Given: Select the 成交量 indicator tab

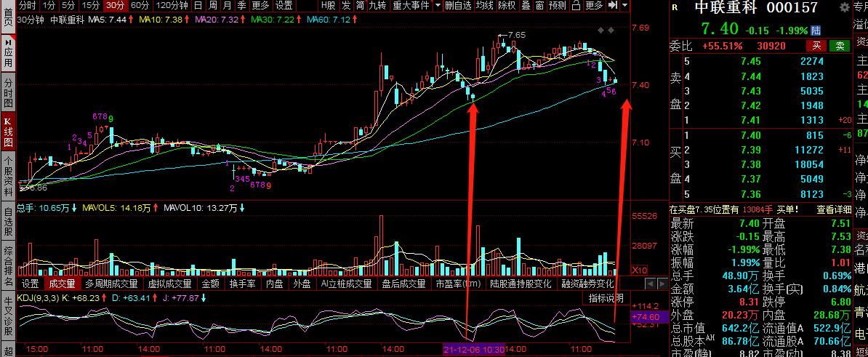Looking at the screenshot, I should point(62,284).
